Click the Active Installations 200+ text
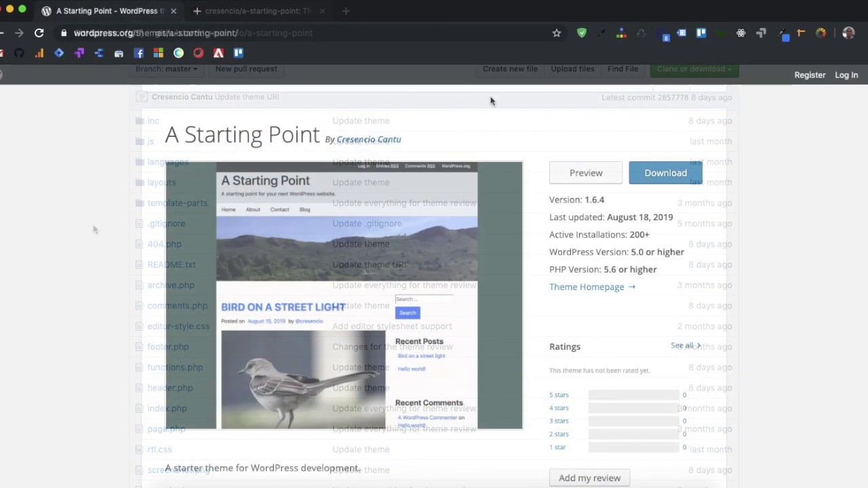This screenshot has width=868, height=488. (x=599, y=235)
